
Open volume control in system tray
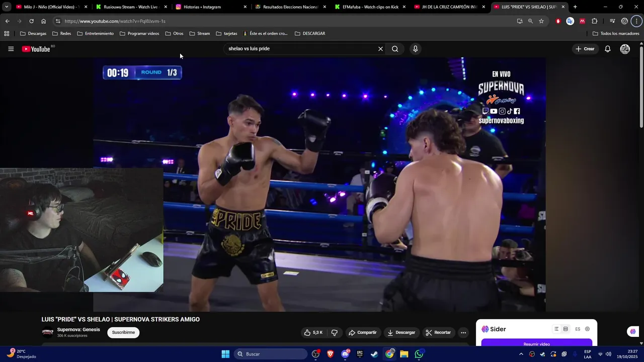coord(608,354)
